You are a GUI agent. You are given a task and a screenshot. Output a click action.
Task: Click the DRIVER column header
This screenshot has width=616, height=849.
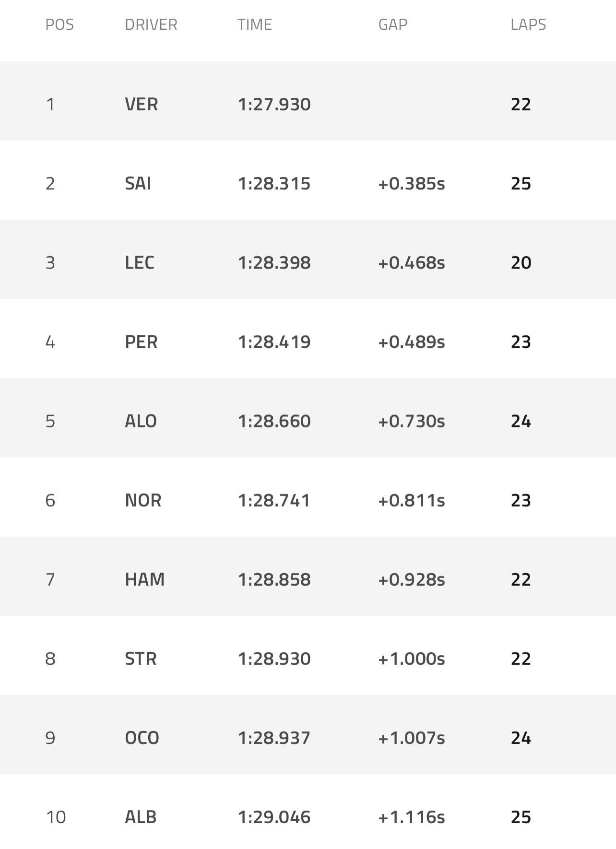[151, 24]
